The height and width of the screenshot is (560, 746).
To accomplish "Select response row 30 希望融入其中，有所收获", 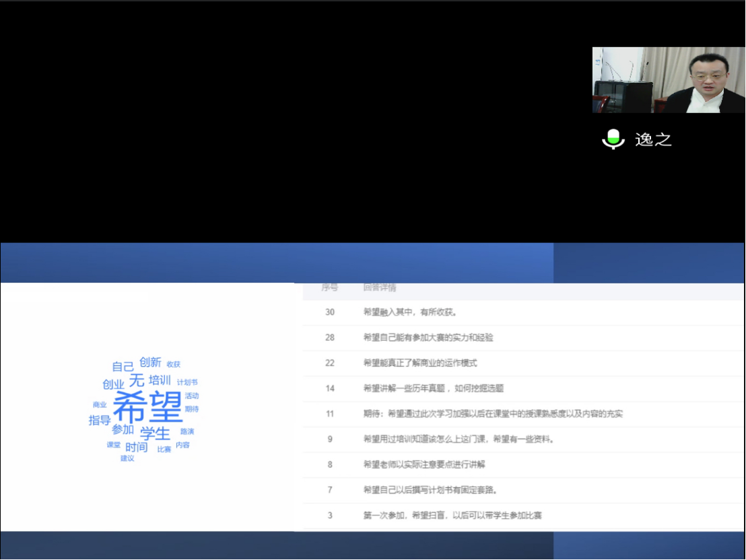I will coord(411,312).
